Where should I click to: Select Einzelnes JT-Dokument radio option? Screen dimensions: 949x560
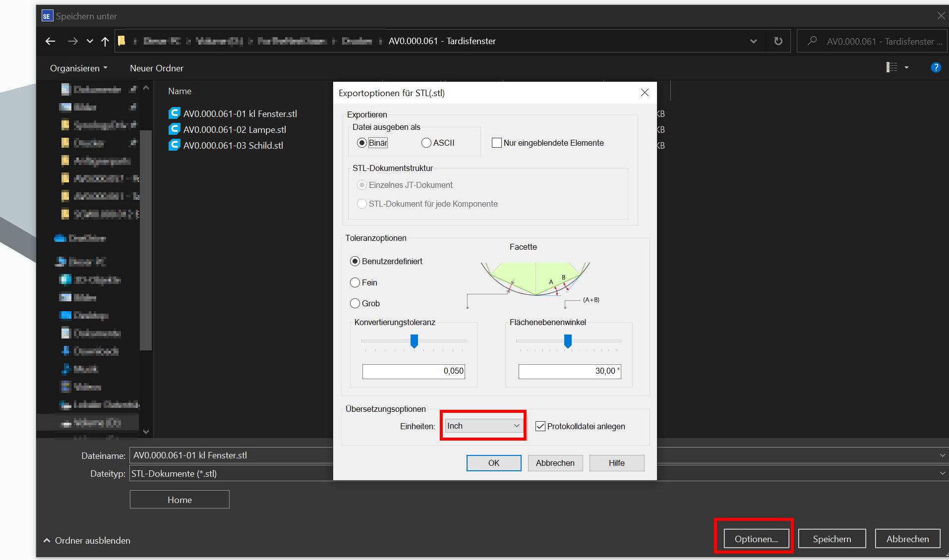click(362, 185)
